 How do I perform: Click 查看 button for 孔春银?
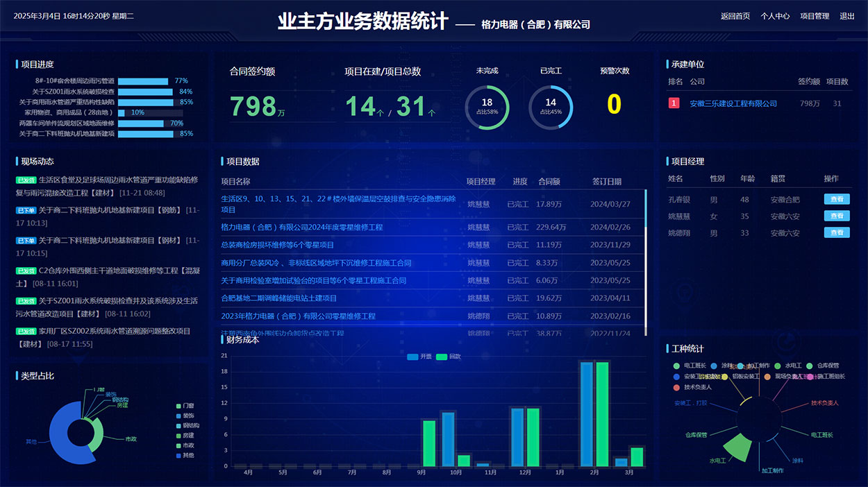[x=837, y=199]
